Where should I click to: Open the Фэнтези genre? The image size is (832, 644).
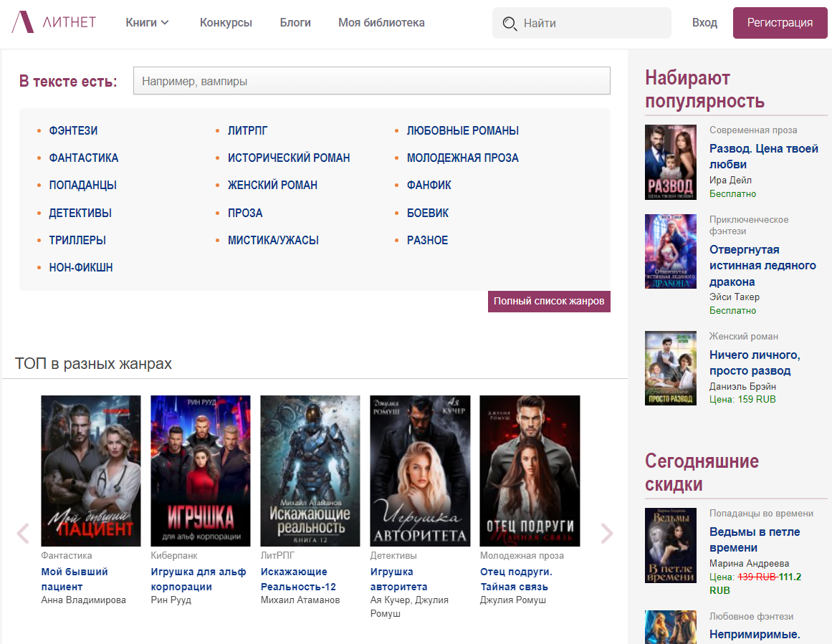pos(73,130)
